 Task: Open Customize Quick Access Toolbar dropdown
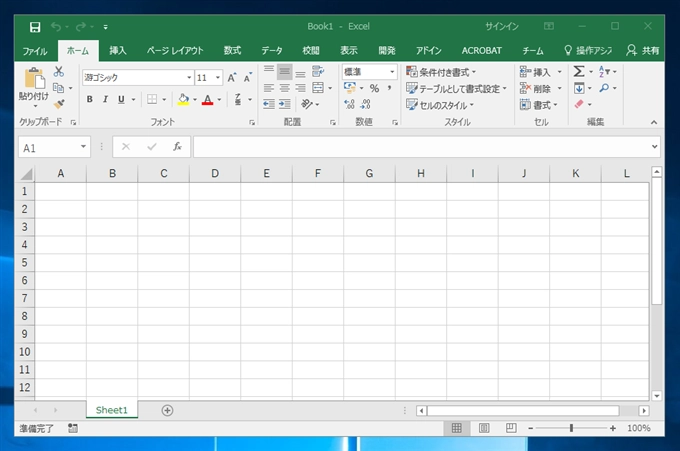click(105, 27)
